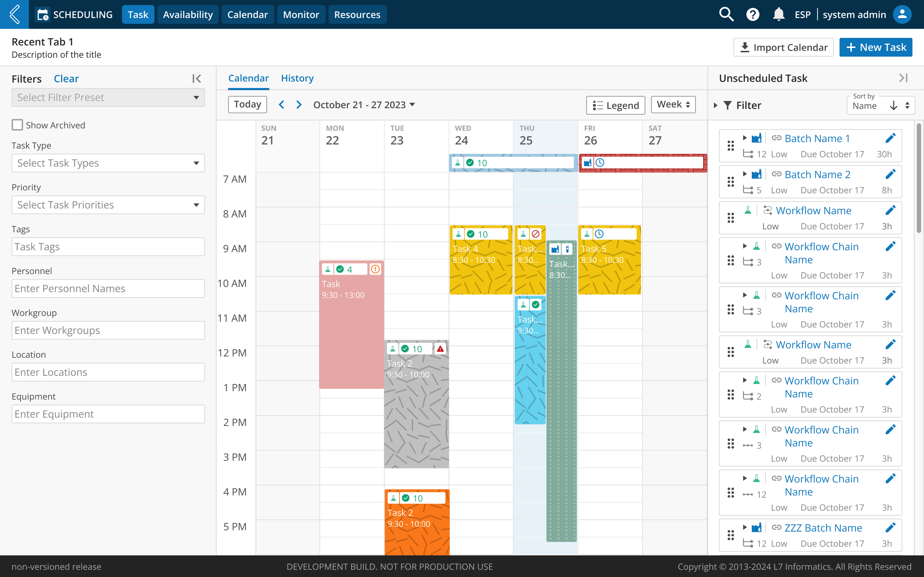Open the Select Task Types dropdown
The width and height of the screenshot is (924, 577).
pyautogui.click(x=108, y=163)
